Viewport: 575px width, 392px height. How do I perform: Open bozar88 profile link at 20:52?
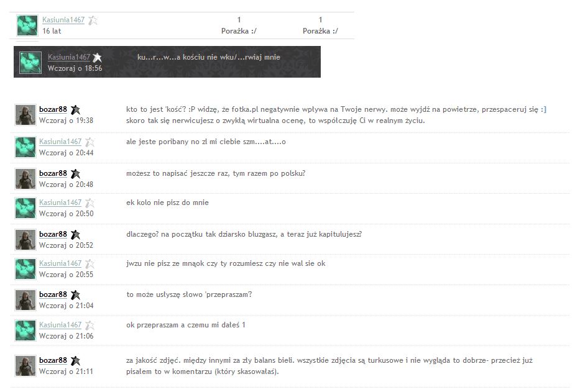coord(53,234)
